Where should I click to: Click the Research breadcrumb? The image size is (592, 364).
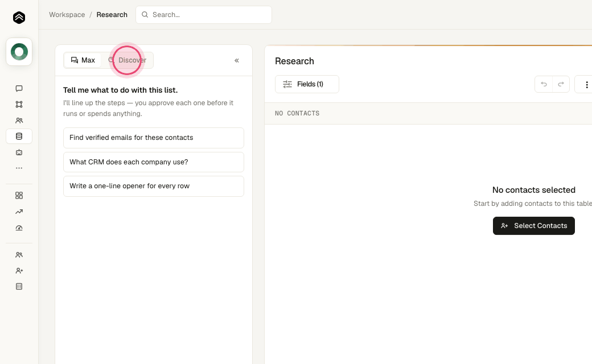[112, 15]
